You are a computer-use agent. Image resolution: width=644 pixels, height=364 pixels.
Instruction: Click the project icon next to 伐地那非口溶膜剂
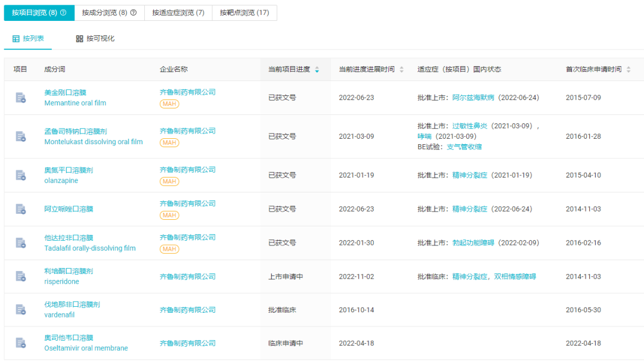pyautogui.click(x=20, y=310)
